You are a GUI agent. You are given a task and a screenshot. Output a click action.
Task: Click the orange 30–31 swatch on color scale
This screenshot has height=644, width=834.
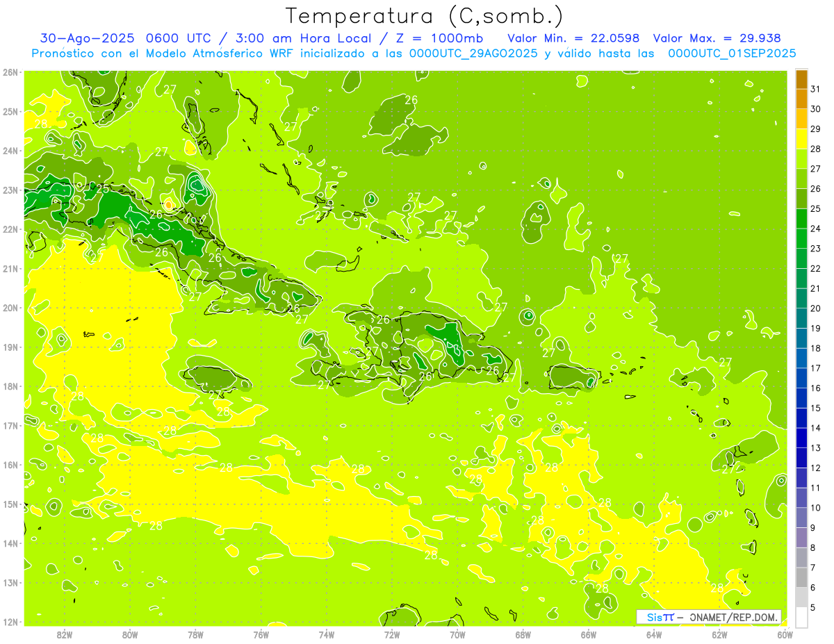[801, 99]
